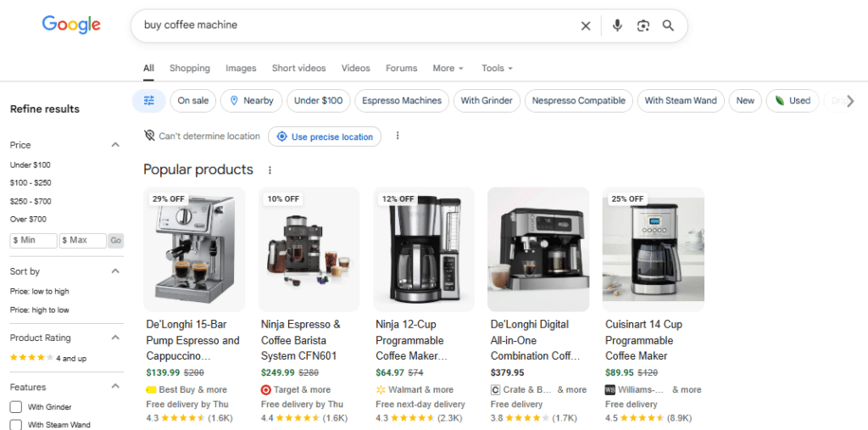Click the Walmart spark icon

381,390
